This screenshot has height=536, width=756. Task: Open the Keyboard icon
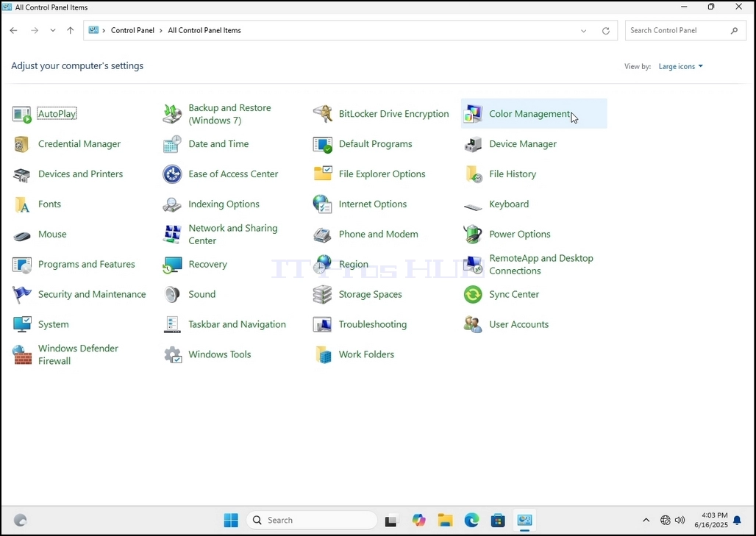point(473,207)
